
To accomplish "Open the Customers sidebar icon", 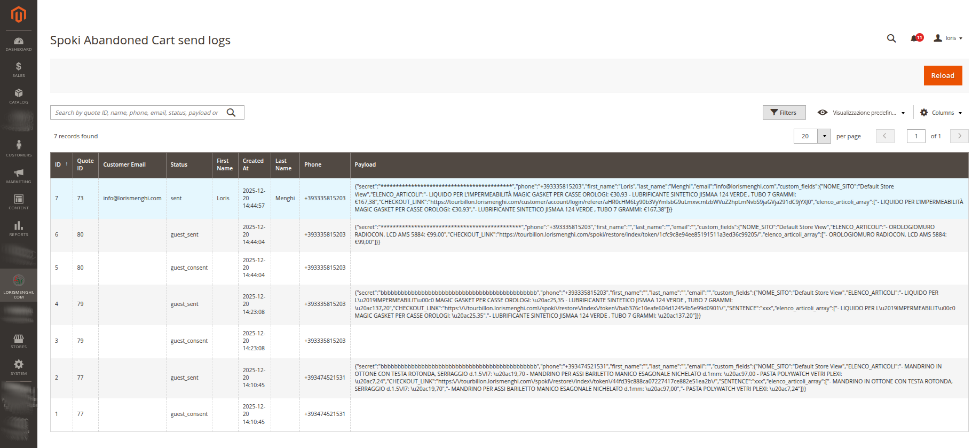I will pos(19,148).
